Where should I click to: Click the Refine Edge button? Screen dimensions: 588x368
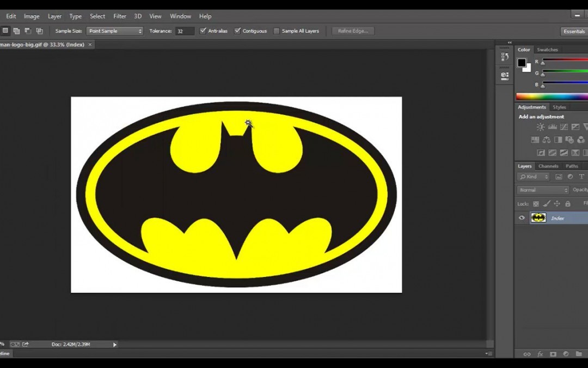353,31
